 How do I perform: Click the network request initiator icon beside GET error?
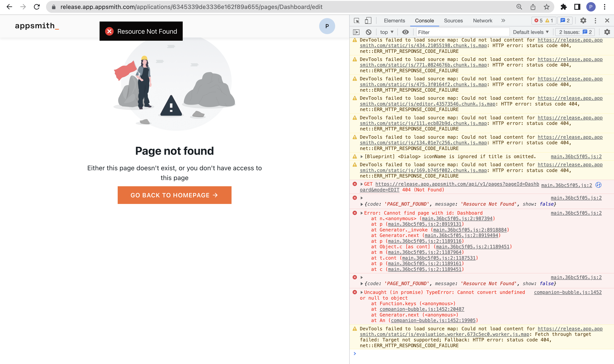pos(599,185)
